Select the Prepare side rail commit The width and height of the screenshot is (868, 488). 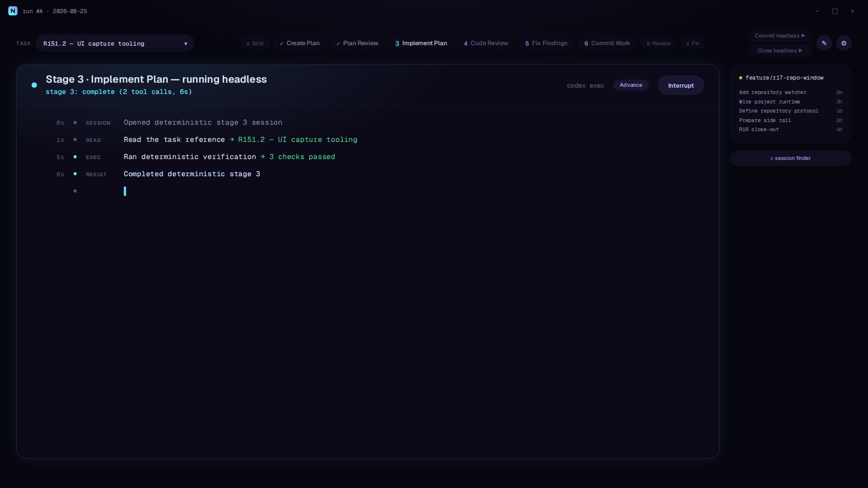790,120
